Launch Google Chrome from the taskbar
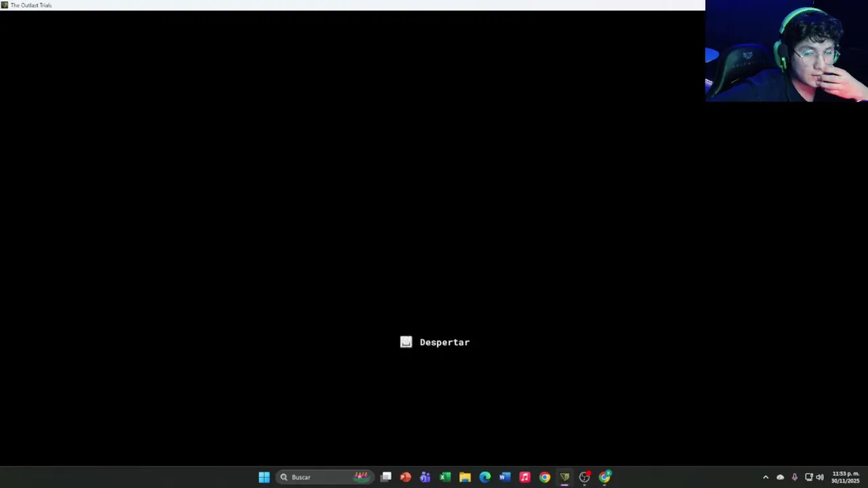 coord(545,477)
